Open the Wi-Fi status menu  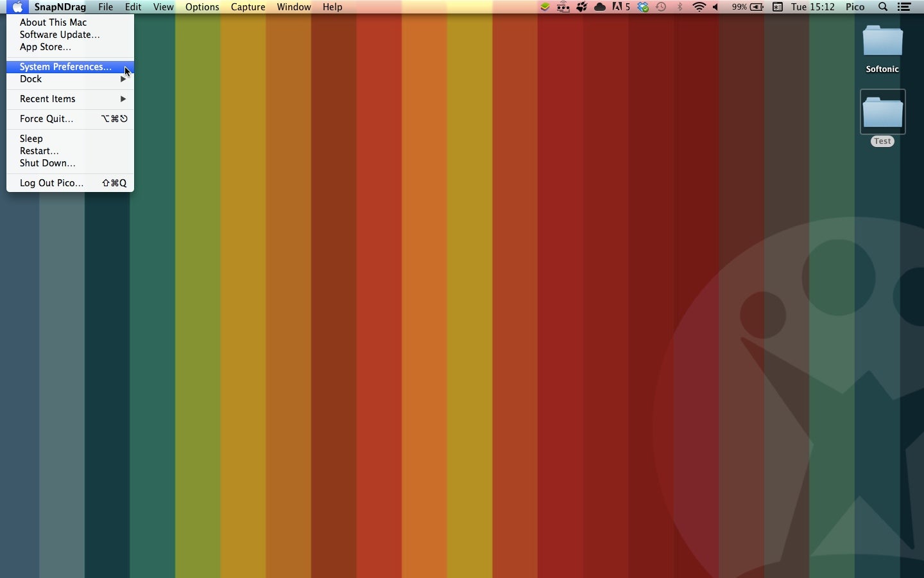click(699, 7)
